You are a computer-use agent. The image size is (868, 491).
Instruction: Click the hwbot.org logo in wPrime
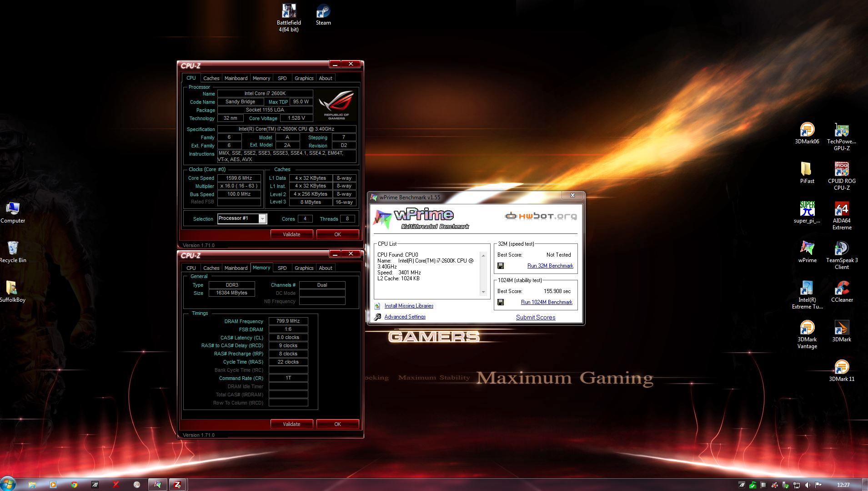pyautogui.click(x=541, y=216)
